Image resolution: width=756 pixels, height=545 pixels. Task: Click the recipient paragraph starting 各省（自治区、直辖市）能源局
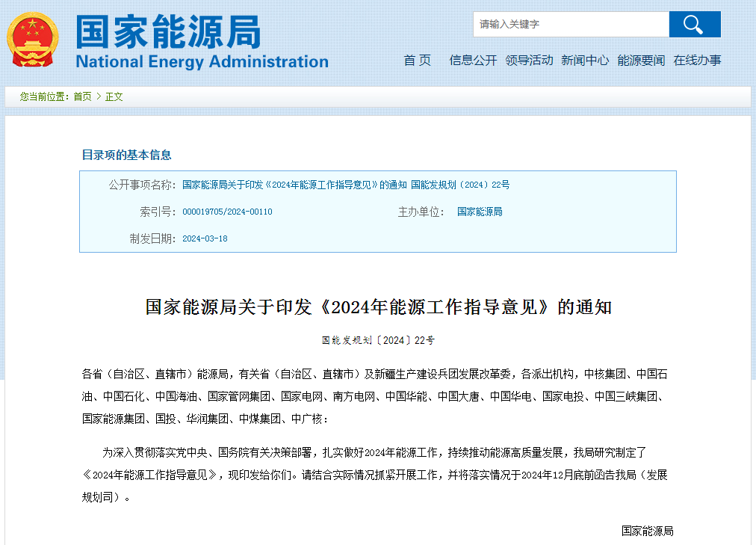coord(374,396)
